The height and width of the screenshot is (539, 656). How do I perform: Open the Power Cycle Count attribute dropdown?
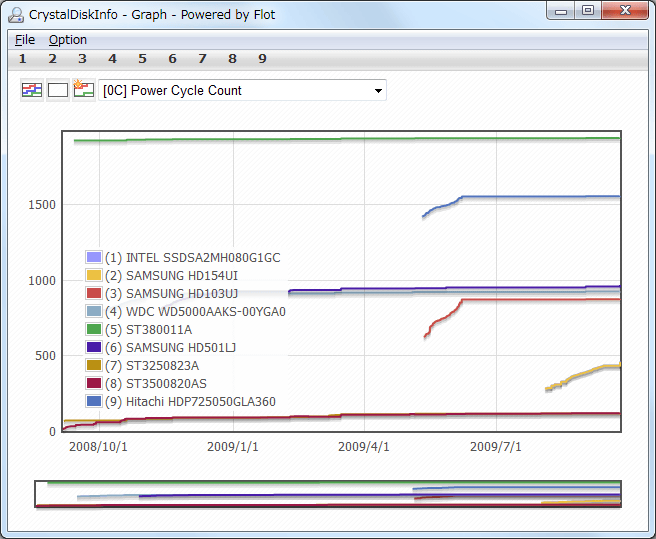(243, 90)
